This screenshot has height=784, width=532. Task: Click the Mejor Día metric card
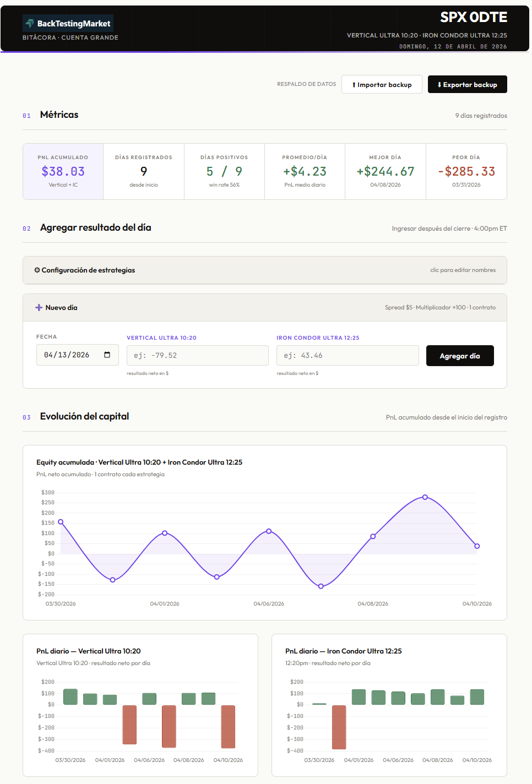[385, 171]
